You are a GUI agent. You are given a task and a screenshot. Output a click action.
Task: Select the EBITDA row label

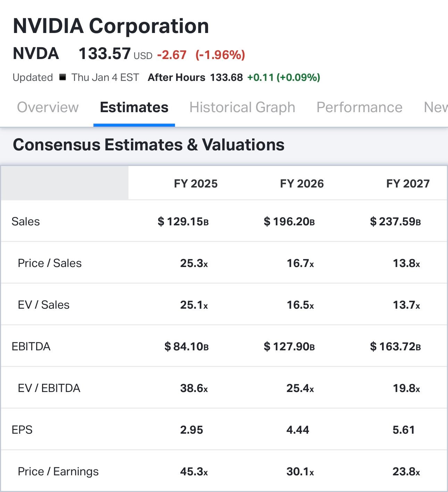pyautogui.click(x=31, y=347)
